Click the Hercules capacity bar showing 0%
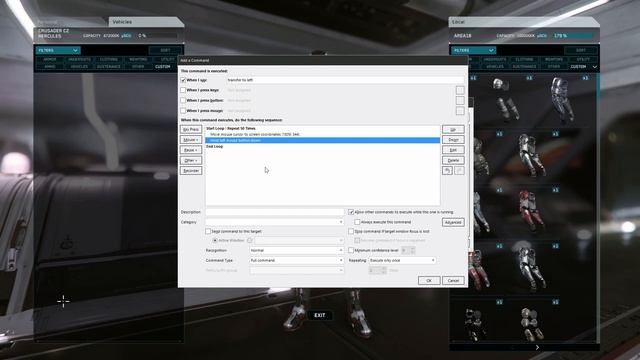640x360 pixels. click(157, 36)
